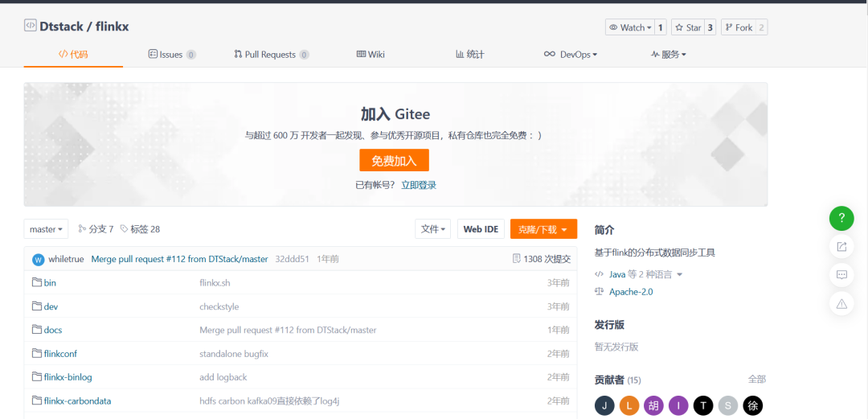Click the 免费加入 button

[x=394, y=161]
